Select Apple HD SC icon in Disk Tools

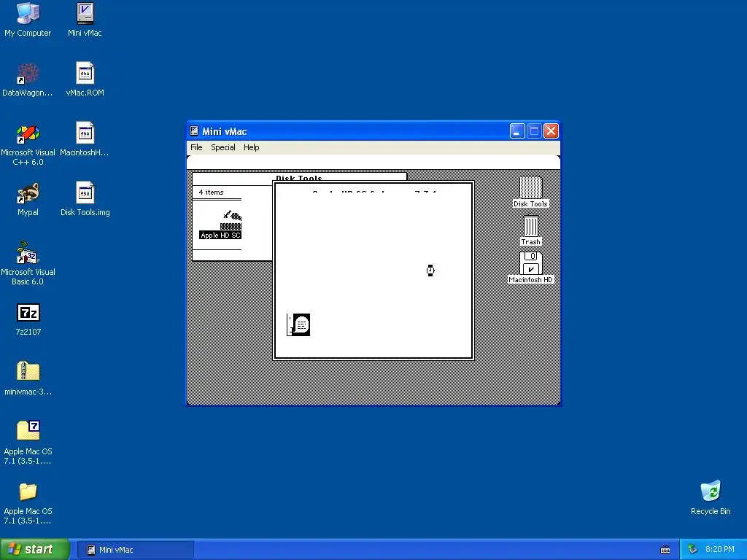[220, 225]
